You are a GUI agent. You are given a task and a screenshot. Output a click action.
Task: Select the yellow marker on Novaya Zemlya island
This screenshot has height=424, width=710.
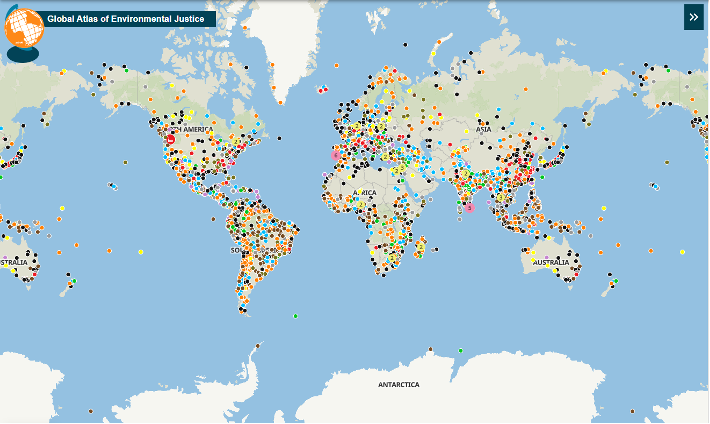click(x=433, y=52)
